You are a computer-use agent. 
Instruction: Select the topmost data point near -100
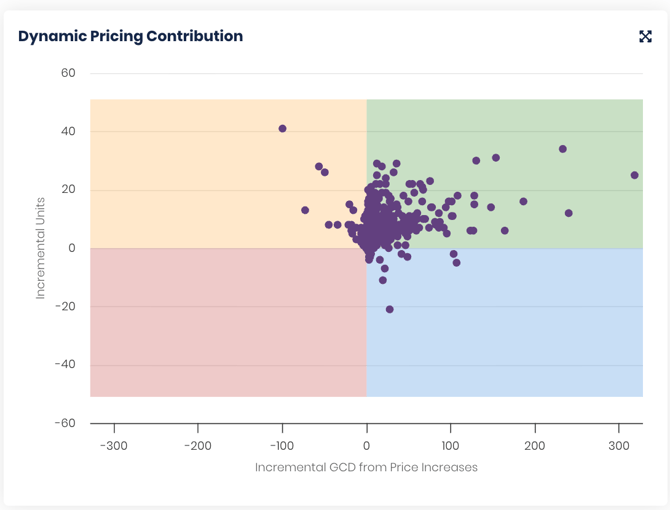pyautogui.click(x=283, y=129)
